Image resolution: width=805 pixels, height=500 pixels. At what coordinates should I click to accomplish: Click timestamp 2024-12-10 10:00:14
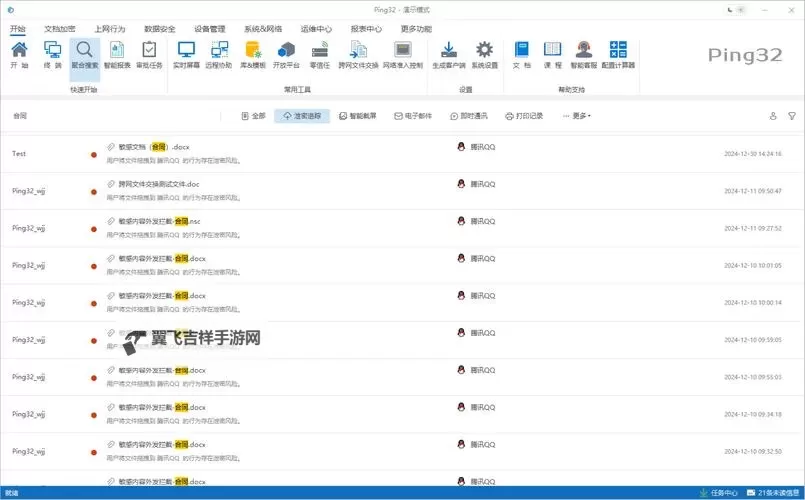click(753, 302)
